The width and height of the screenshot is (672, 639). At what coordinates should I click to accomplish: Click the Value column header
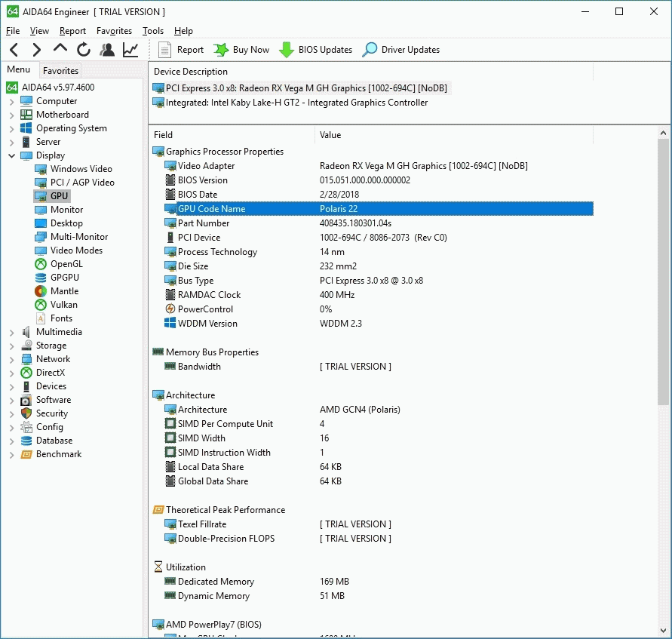tap(454, 135)
